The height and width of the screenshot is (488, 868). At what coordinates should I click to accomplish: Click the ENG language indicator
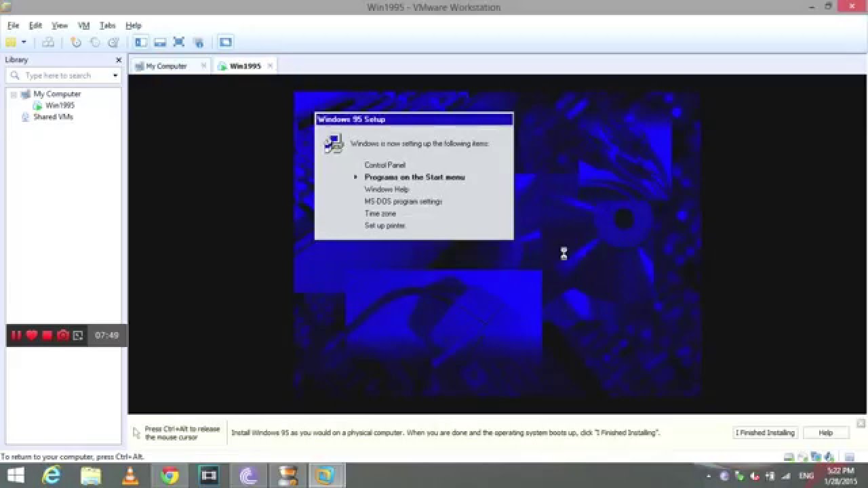click(x=806, y=476)
